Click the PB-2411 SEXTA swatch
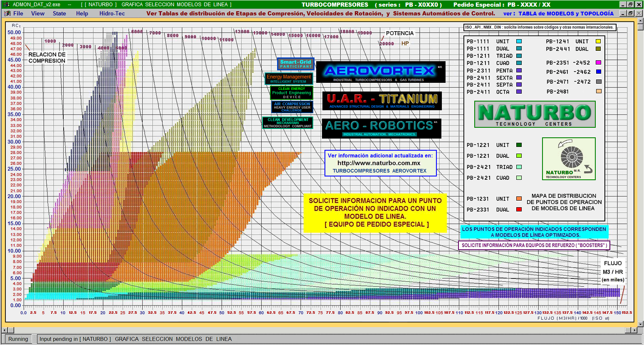Screen dimensions: 644x345 click(x=519, y=78)
